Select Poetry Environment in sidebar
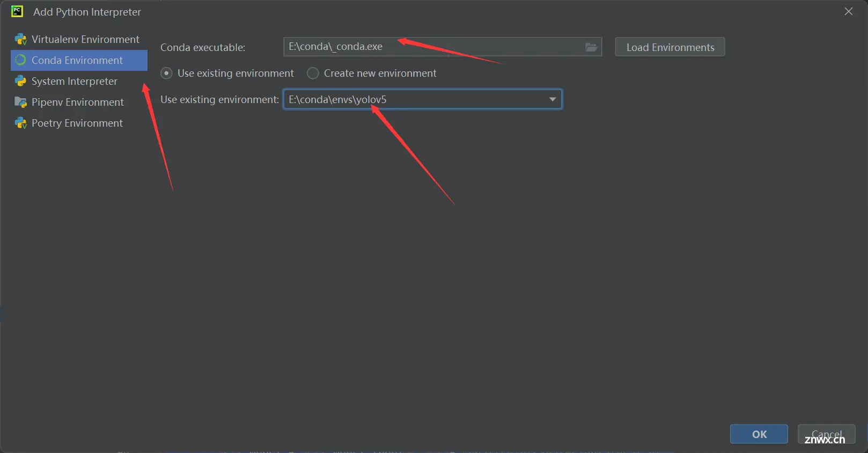 (79, 123)
